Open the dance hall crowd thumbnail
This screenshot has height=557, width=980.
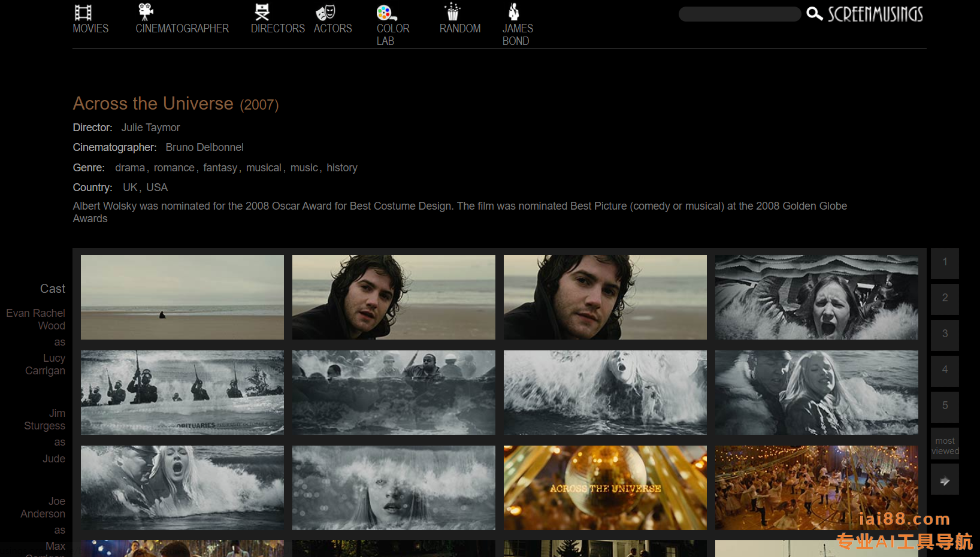pyautogui.click(x=816, y=488)
